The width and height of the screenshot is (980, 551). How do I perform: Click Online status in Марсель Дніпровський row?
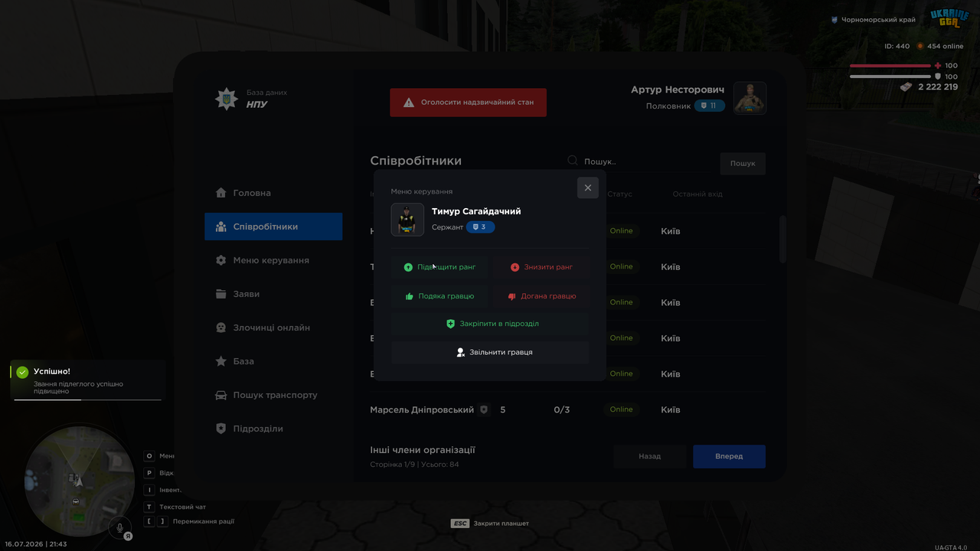[622, 409]
